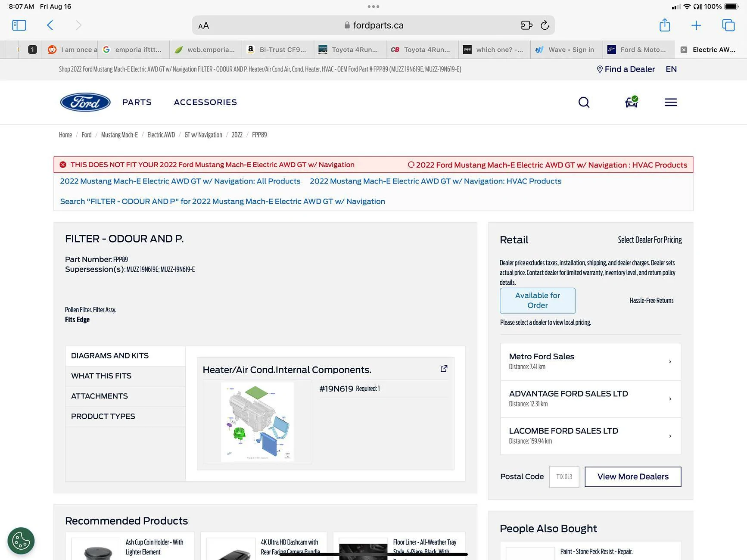
Task: Open the hamburger menu
Action: pyautogui.click(x=671, y=102)
